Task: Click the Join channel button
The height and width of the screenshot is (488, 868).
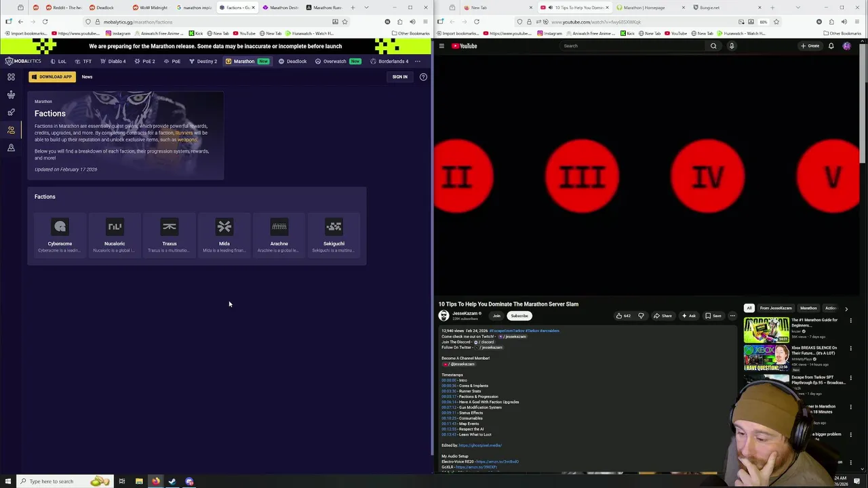Action: (496, 316)
